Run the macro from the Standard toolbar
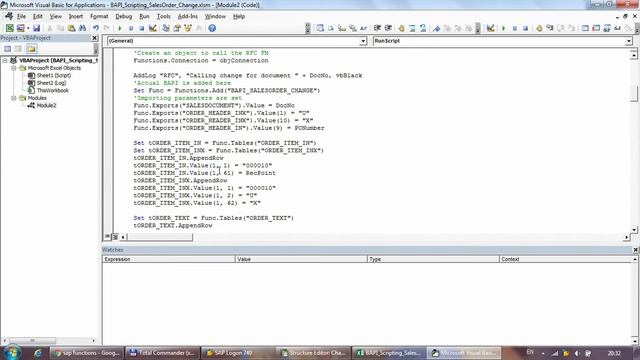This screenshot has width=640, height=360. tap(120, 28)
